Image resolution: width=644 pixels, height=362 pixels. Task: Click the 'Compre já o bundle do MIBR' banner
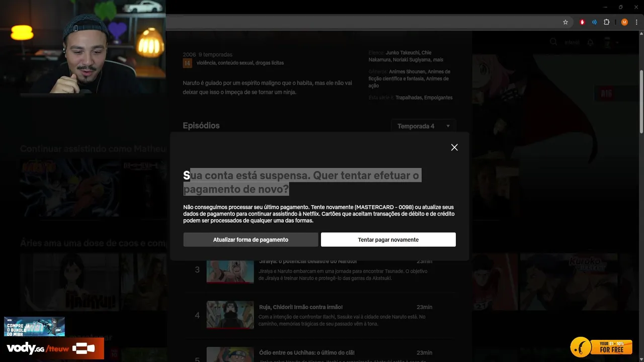coord(34,326)
